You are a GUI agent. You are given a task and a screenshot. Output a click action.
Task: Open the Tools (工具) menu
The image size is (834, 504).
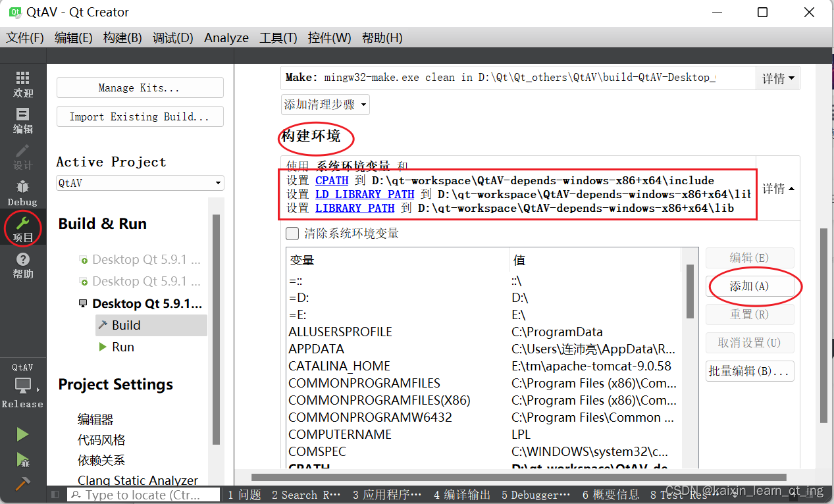pyautogui.click(x=278, y=38)
